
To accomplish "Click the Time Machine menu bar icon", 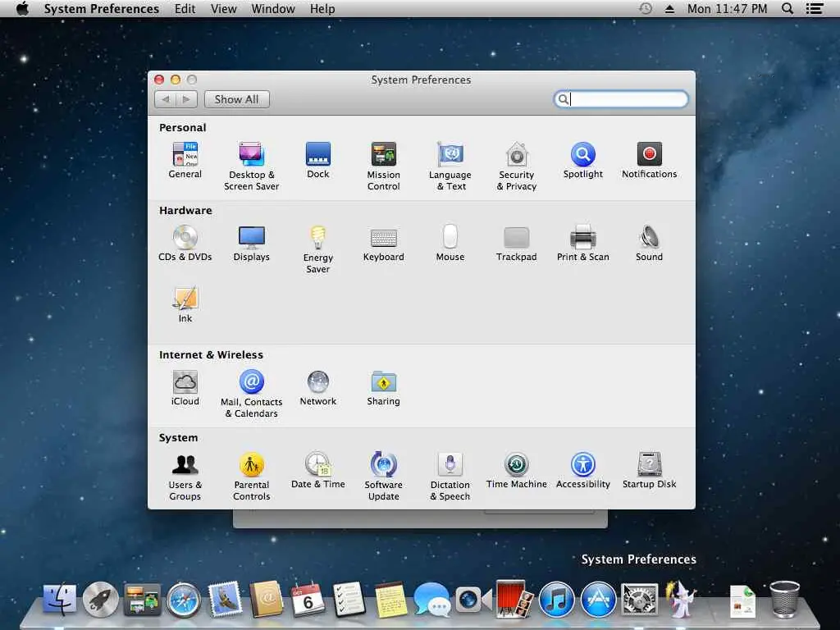I will (x=646, y=8).
